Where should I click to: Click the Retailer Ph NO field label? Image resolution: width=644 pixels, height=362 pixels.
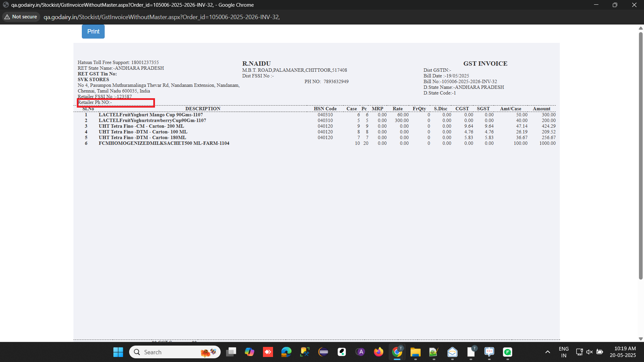coord(95,102)
